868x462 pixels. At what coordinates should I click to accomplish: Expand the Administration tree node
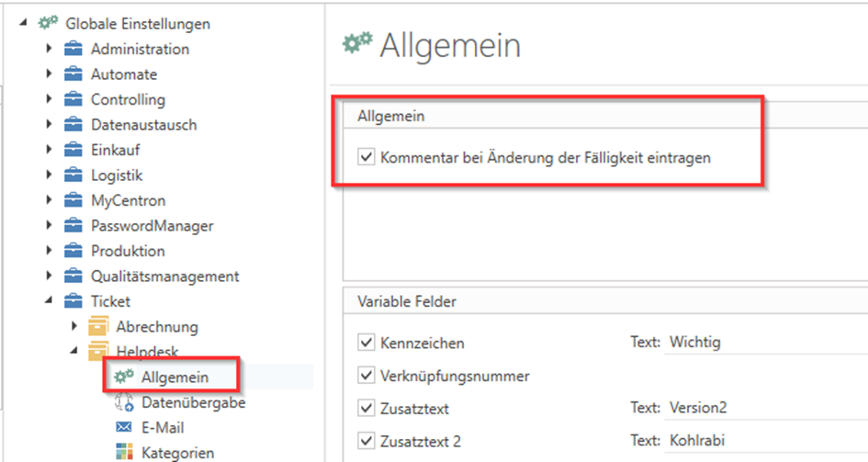coord(50,49)
